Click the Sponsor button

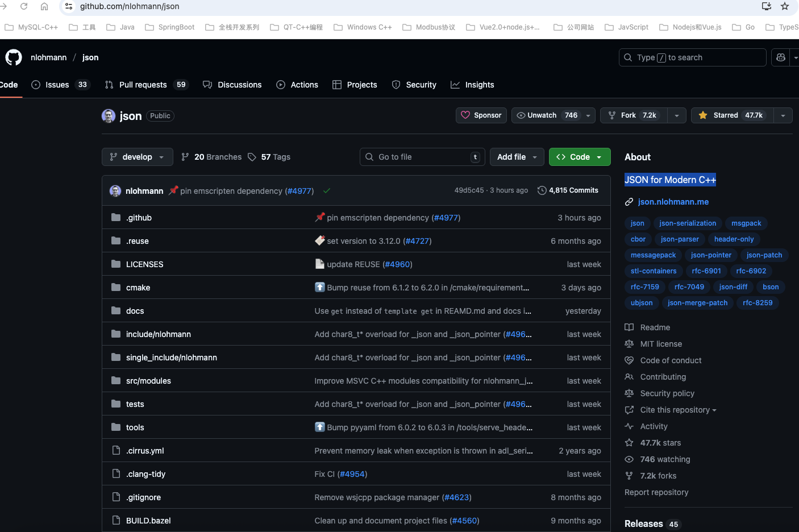(x=481, y=115)
